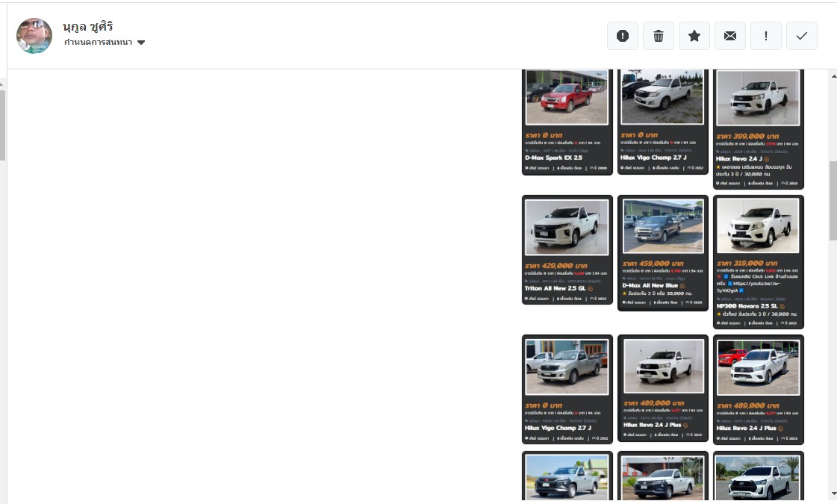The width and height of the screenshot is (837, 504).
Task: Flag conversation with the plain exclamation mark icon
Action: pos(766,36)
